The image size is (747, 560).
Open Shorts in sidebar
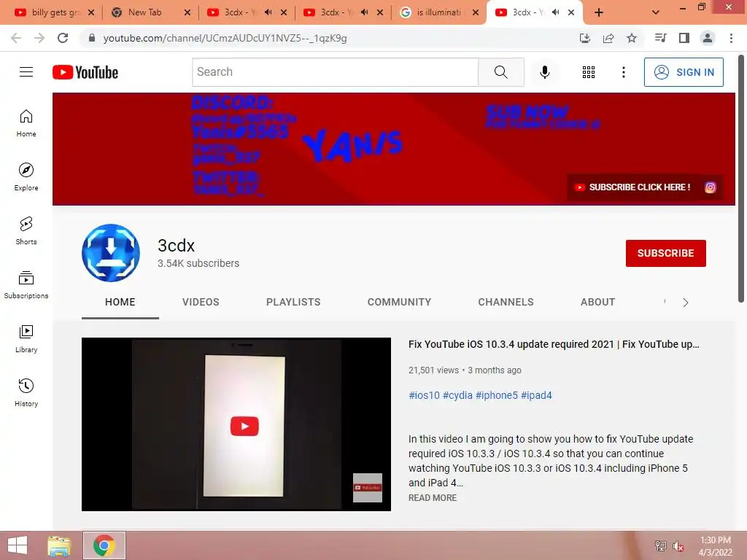coord(26,231)
